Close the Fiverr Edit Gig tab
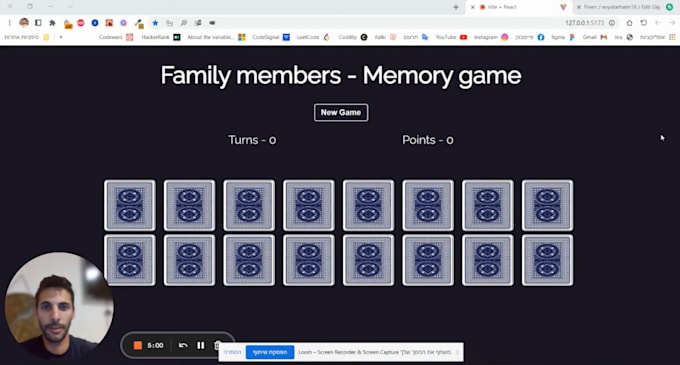Image resolution: width=680 pixels, height=365 pixels. 579,7
